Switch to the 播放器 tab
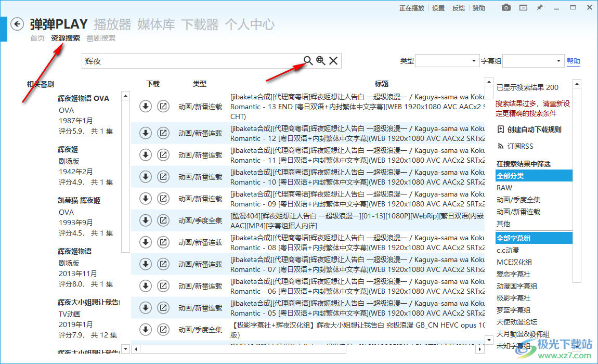The image size is (598, 364). tap(112, 24)
